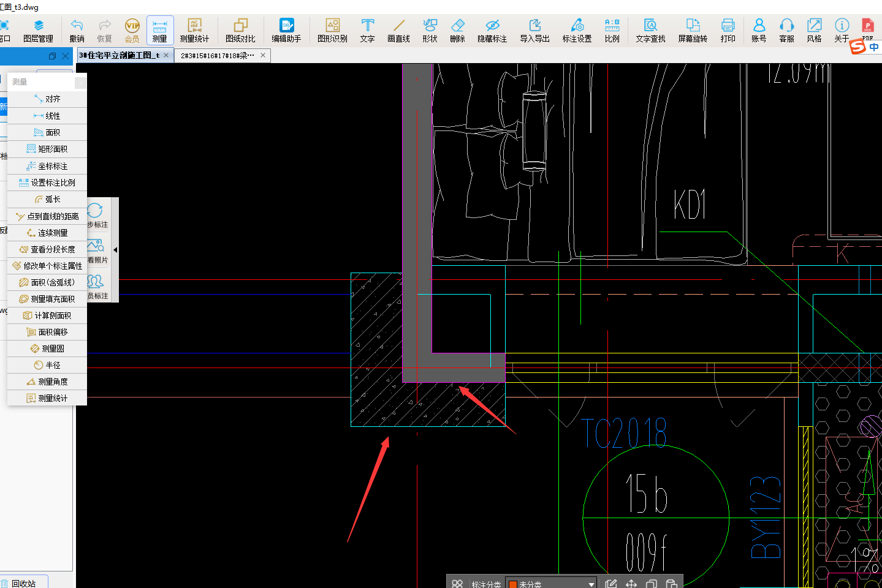Select the 画直线 draw line tool
The image size is (882, 588).
pyautogui.click(x=398, y=31)
